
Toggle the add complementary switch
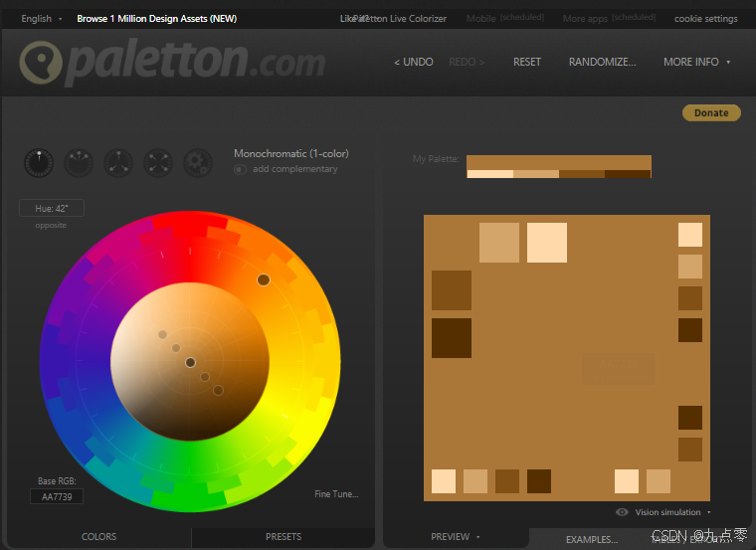[240, 169]
